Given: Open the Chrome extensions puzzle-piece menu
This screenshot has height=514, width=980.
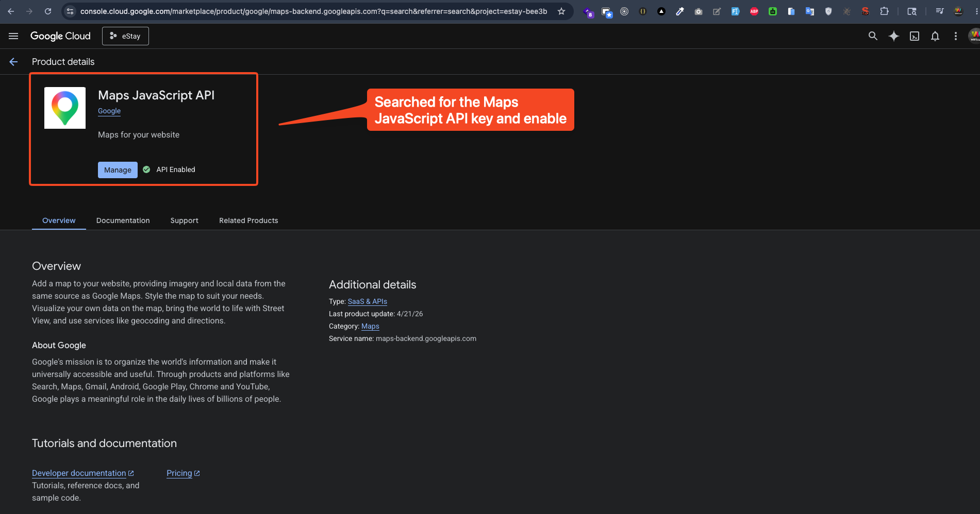Looking at the screenshot, I should 884,11.
